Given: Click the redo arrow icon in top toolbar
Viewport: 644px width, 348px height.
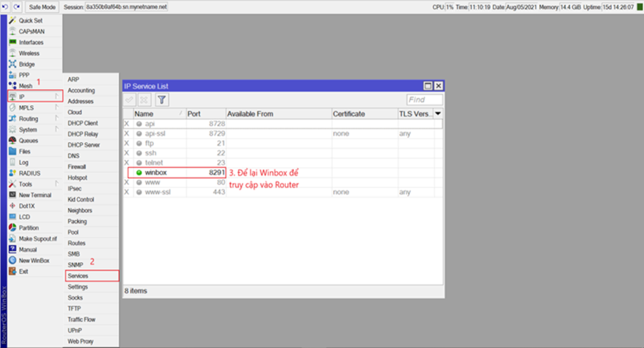Looking at the screenshot, I should [16, 7].
